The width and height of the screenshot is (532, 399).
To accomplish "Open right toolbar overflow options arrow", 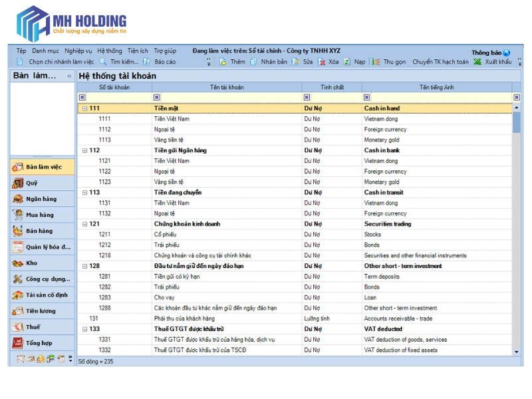I will click(519, 62).
